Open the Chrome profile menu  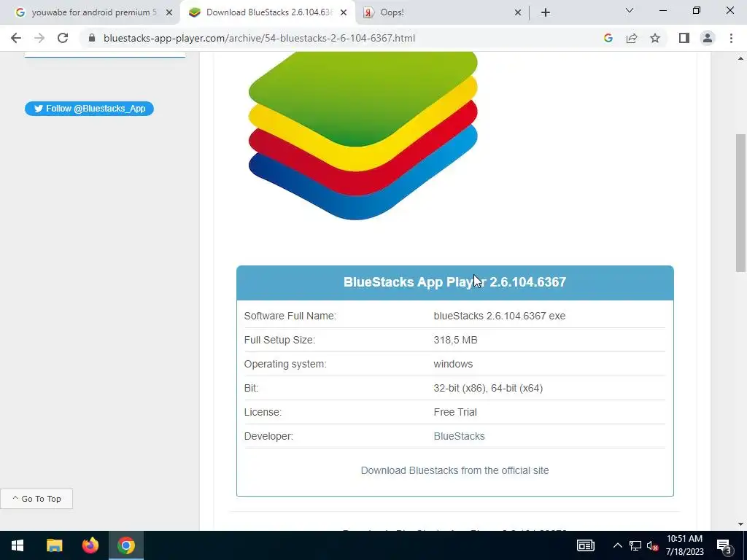[708, 38]
